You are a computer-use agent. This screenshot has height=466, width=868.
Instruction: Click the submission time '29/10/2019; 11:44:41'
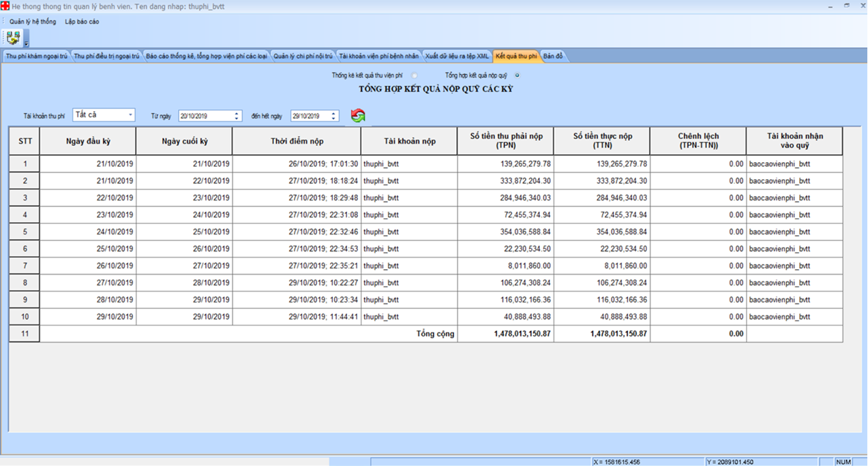coord(323,317)
